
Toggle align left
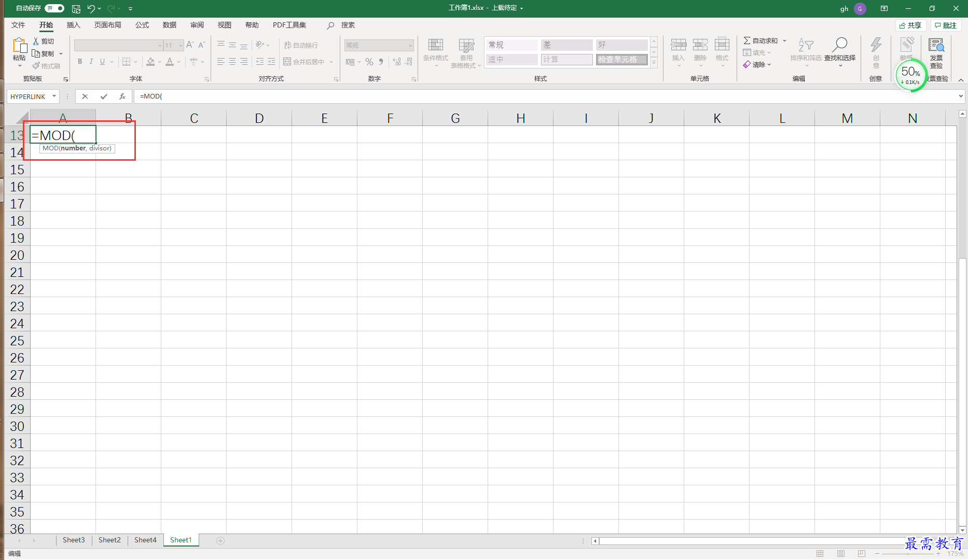(x=221, y=62)
